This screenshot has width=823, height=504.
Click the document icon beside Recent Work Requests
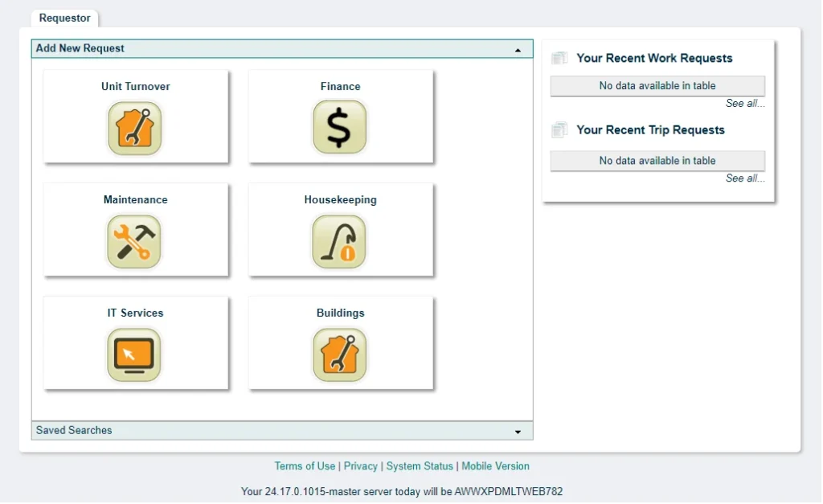click(559, 59)
